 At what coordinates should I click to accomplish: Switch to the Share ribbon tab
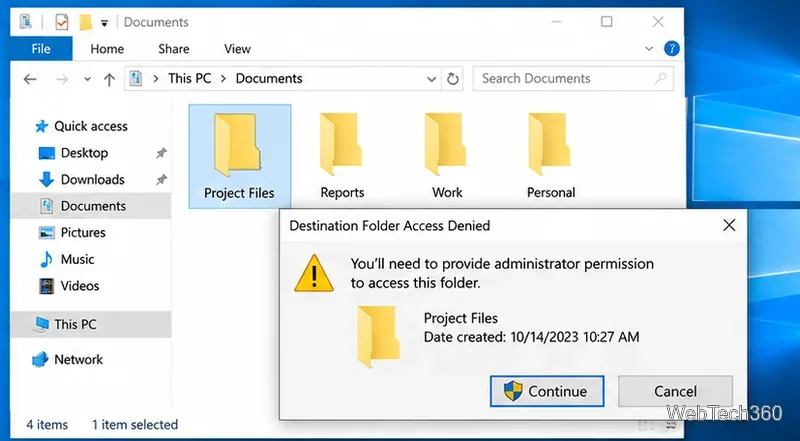173,49
